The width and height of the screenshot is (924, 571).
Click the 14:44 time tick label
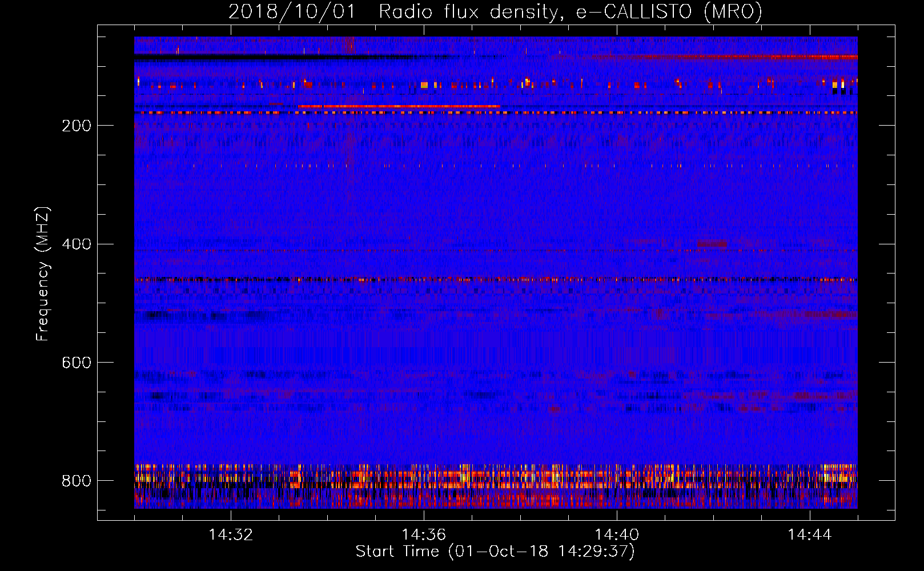810,534
